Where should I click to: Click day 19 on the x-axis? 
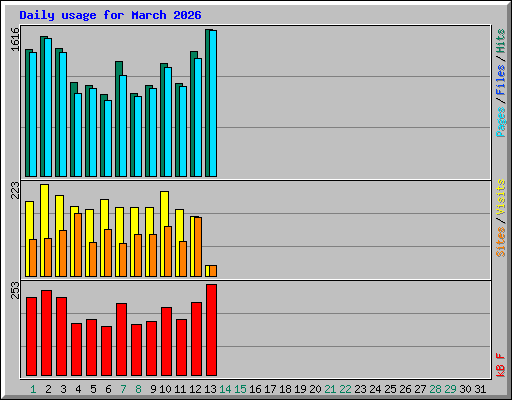tap(300, 389)
